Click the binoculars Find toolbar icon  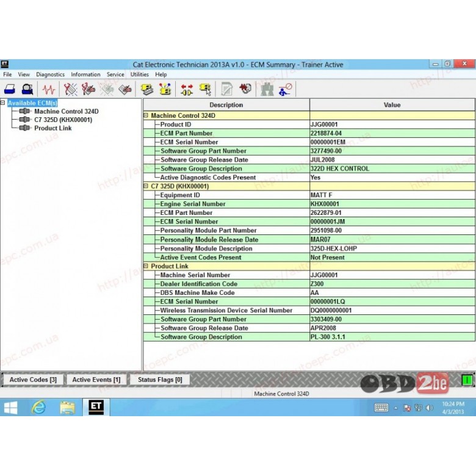pos(267,89)
